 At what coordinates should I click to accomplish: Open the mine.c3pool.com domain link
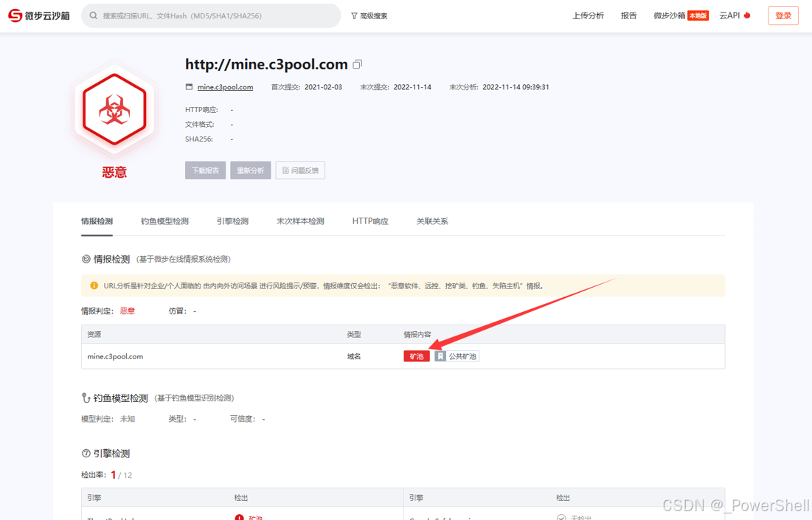(x=225, y=87)
